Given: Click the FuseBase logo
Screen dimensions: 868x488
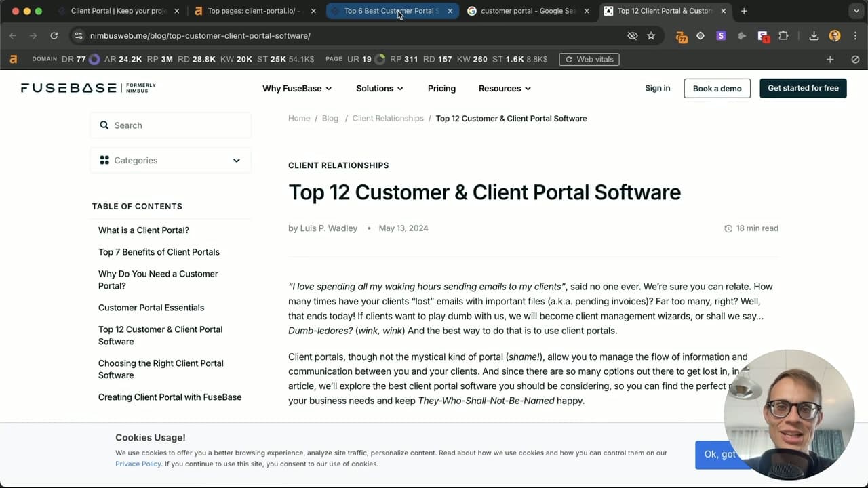Looking at the screenshot, I should (x=88, y=88).
